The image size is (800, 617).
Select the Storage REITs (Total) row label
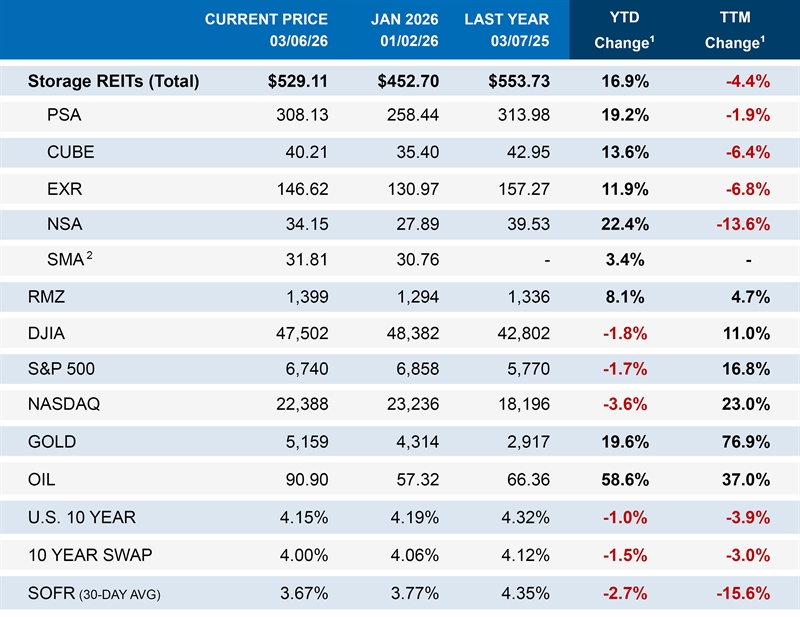[113, 81]
